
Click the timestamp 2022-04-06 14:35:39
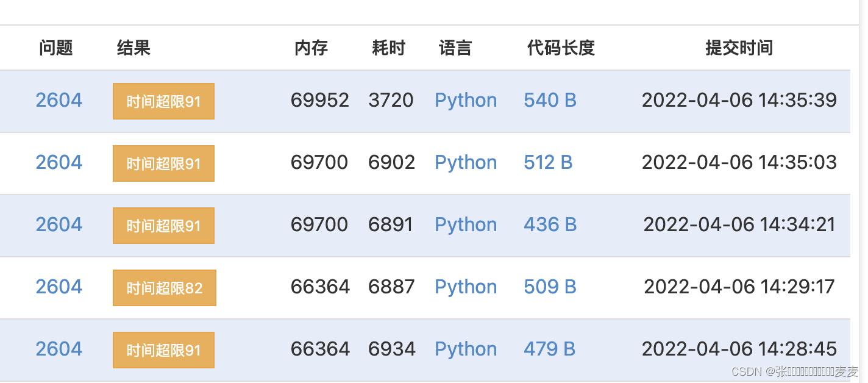coord(739,101)
